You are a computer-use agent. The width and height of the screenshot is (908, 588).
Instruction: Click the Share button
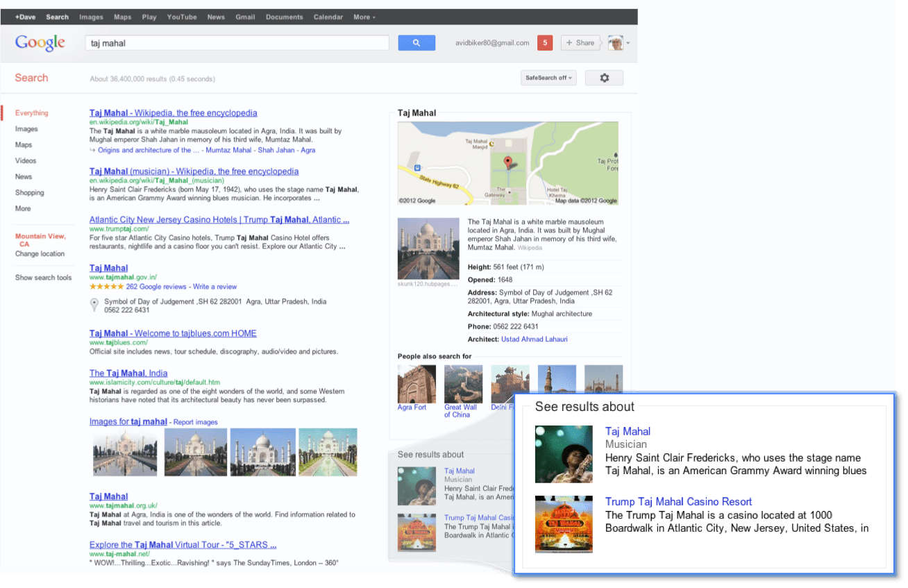(x=580, y=43)
